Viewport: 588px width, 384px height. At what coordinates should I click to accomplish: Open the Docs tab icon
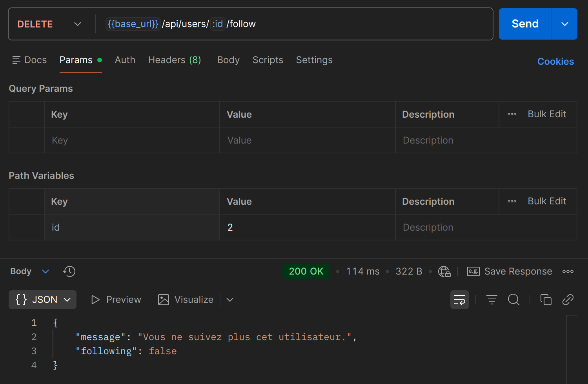click(x=16, y=60)
